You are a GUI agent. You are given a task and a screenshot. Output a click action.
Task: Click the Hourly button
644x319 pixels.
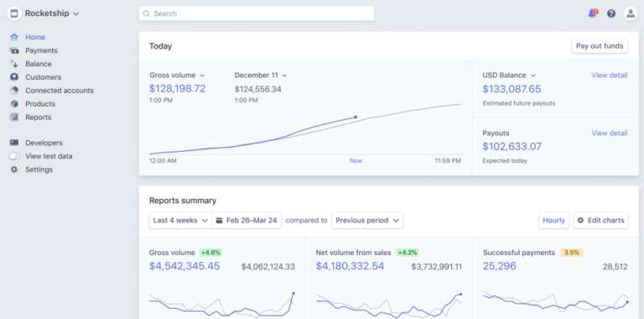tap(553, 220)
